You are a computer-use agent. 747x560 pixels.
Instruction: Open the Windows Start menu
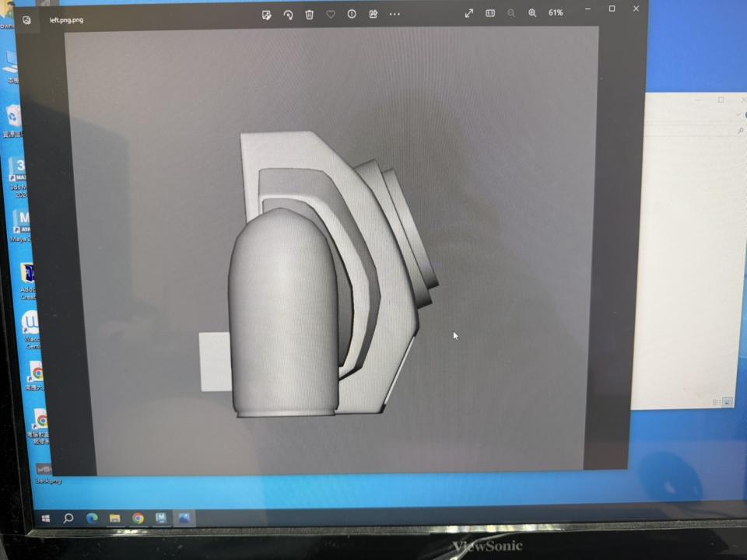(45, 517)
